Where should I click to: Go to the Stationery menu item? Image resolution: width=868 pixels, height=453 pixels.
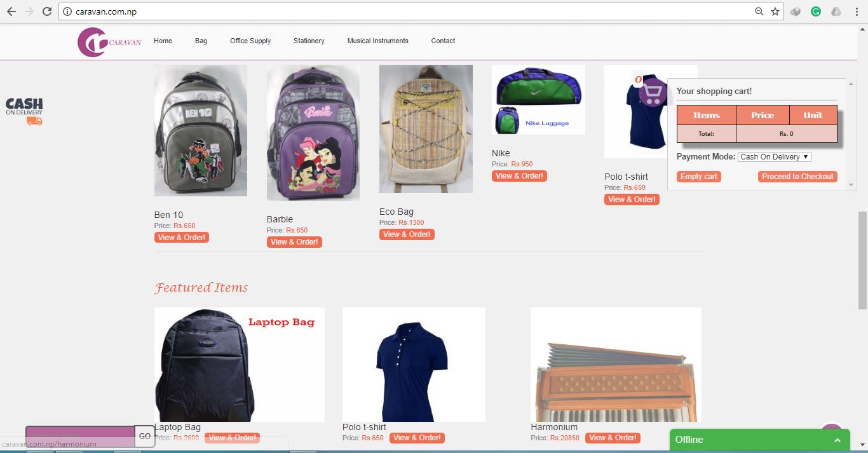[x=309, y=41]
